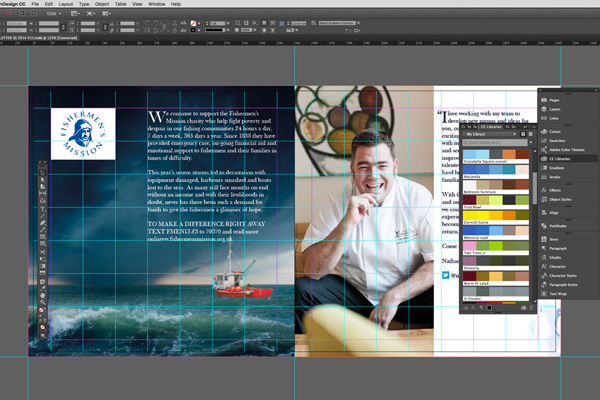600x400 pixels.
Task: Select the Rectangle tool
Action: tap(42, 243)
